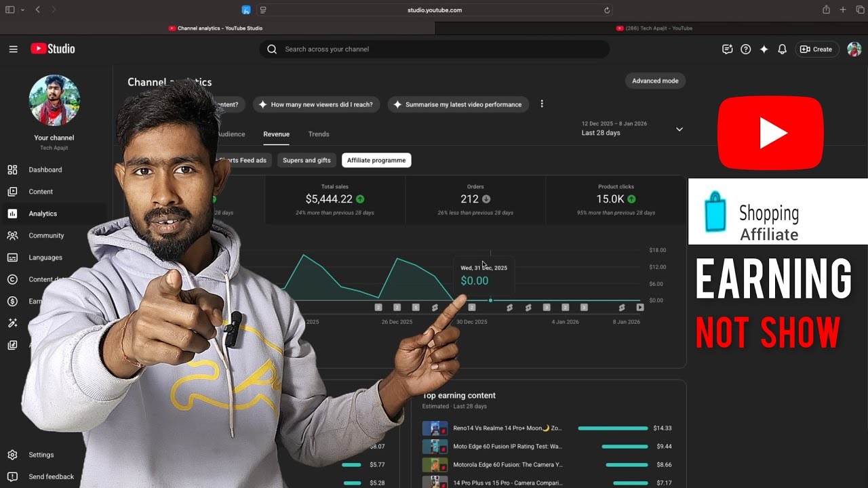Select the Affiliate programme chip
868x488 pixels.
point(376,161)
